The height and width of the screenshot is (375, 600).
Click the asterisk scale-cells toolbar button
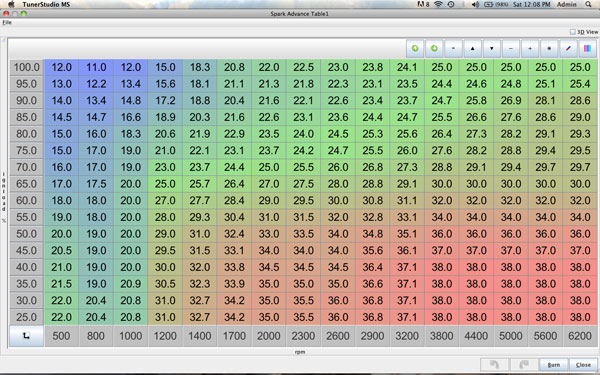click(x=549, y=49)
